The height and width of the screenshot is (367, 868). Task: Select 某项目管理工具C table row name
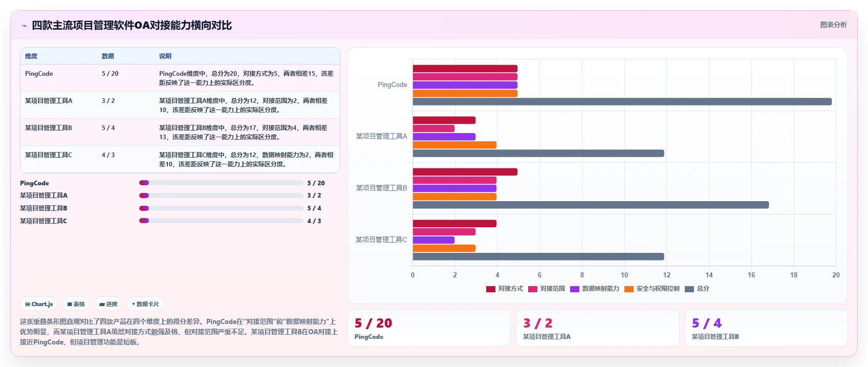tap(49, 155)
